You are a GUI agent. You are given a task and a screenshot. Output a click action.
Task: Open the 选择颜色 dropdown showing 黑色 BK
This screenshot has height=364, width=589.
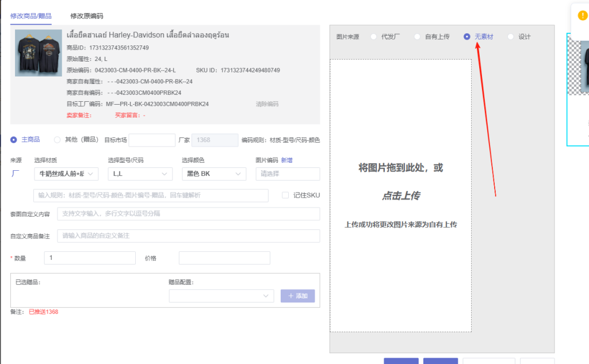tap(213, 174)
